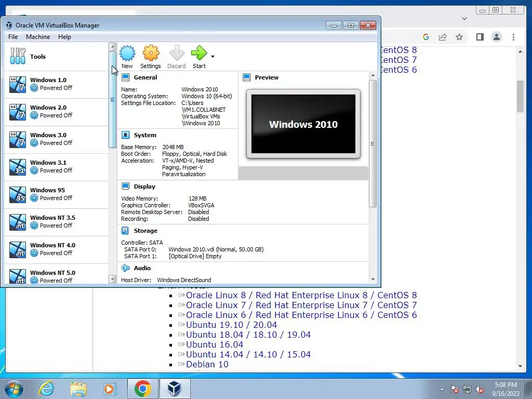Select the Windows 2.0 VM icon

tap(18, 112)
